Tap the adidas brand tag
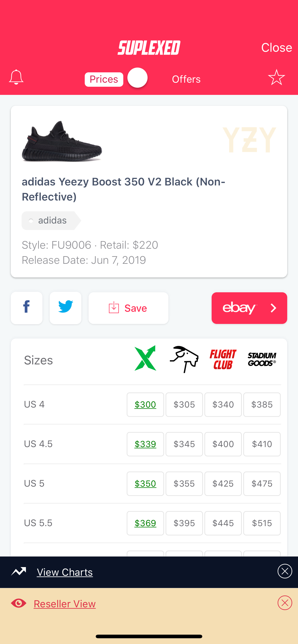This screenshot has width=298, height=644. pyautogui.click(x=51, y=220)
